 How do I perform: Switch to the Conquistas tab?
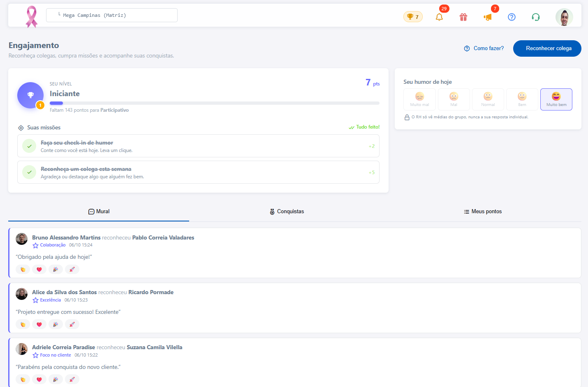coord(287,212)
